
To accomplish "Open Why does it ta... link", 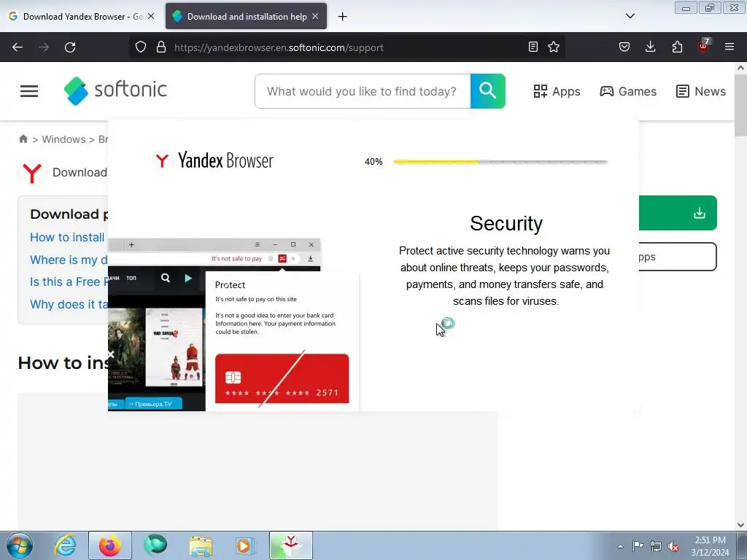I will (69, 304).
